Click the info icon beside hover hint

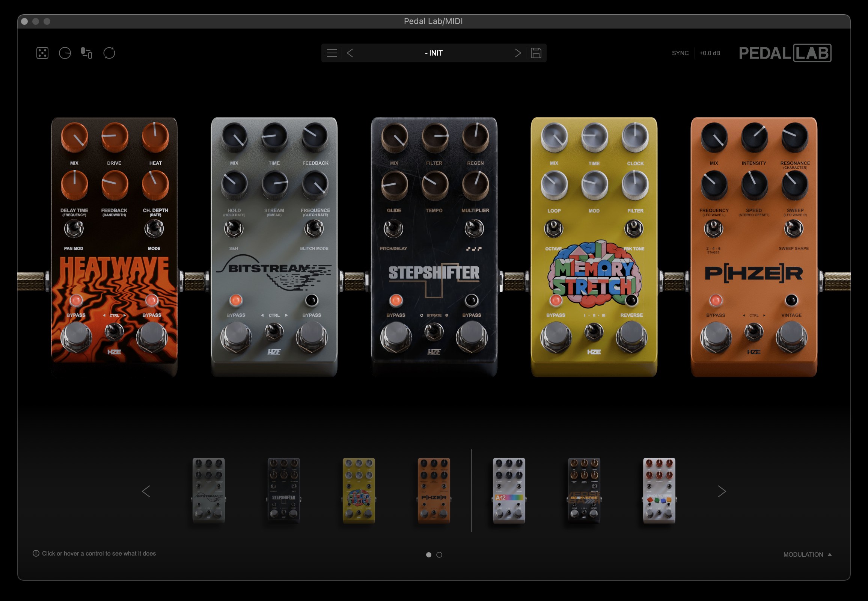click(x=36, y=553)
